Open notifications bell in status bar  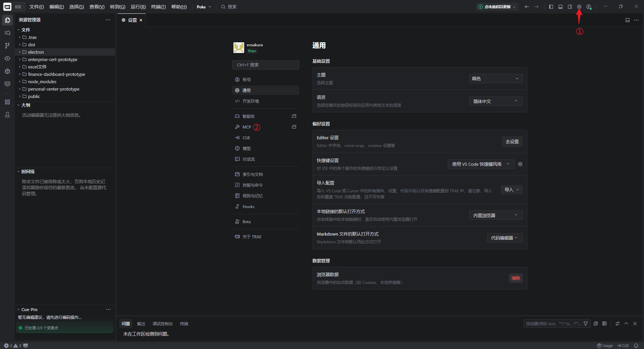click(x=636, y=346)
